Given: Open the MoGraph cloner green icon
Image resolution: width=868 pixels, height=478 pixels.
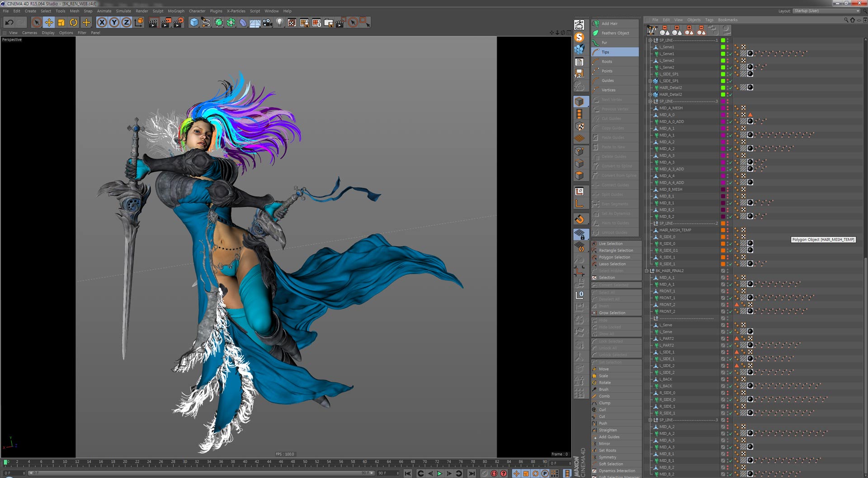Looking at the screenshot, I should pos(231,22).
